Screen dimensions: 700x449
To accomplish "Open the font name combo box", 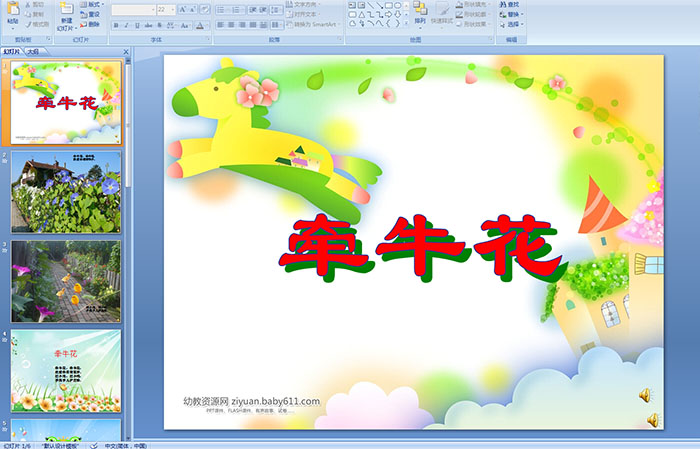I will pyautogui.click(x=133, y=10).
